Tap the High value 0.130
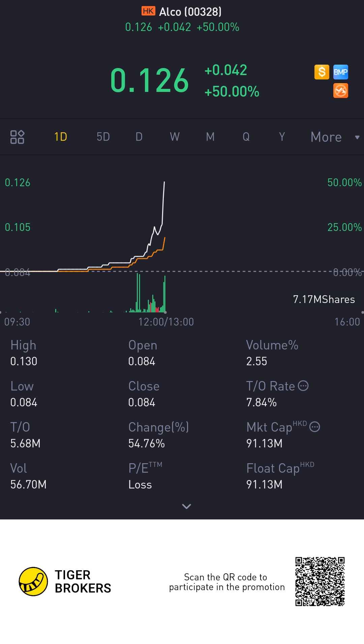364x644 pixels. click(x=24, y=361)
